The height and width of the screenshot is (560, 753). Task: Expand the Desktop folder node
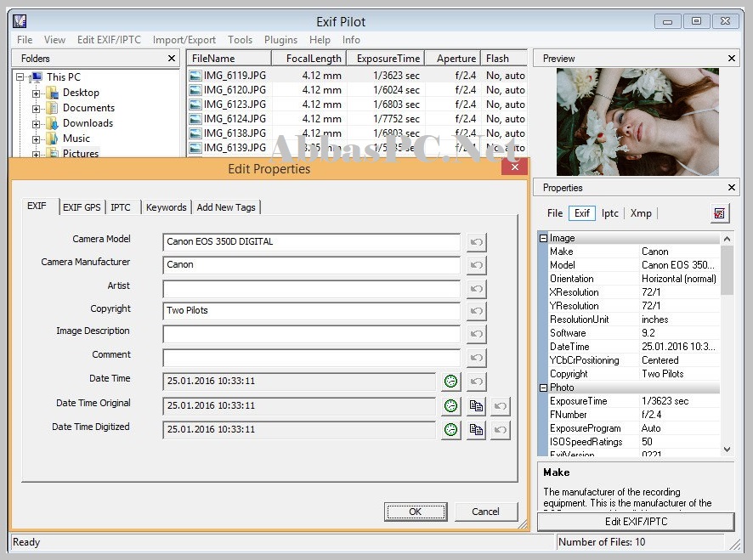click(x=36, y=93)
